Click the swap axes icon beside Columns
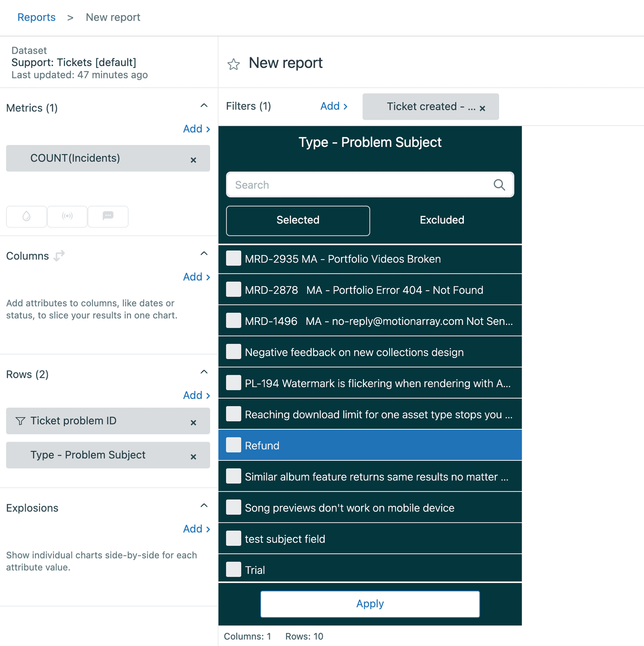Screen dimensions: 644x646 [x=59, y=256]
